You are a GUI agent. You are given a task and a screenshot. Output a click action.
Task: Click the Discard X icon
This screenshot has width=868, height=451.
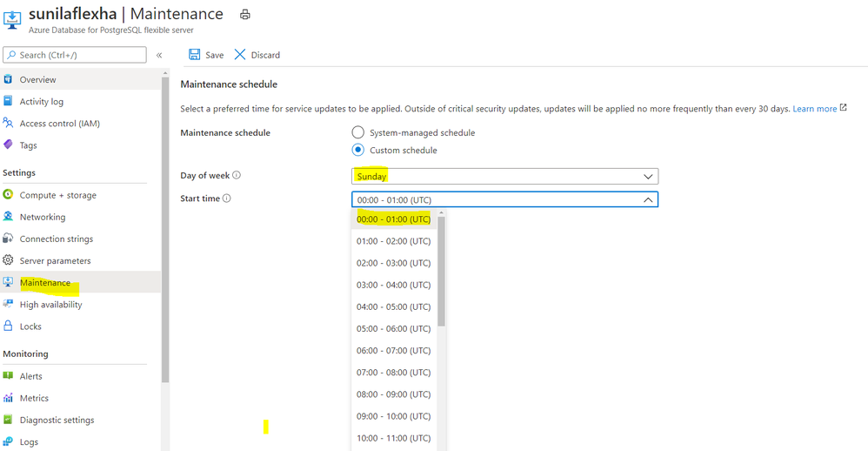click(x=240, y=54)
